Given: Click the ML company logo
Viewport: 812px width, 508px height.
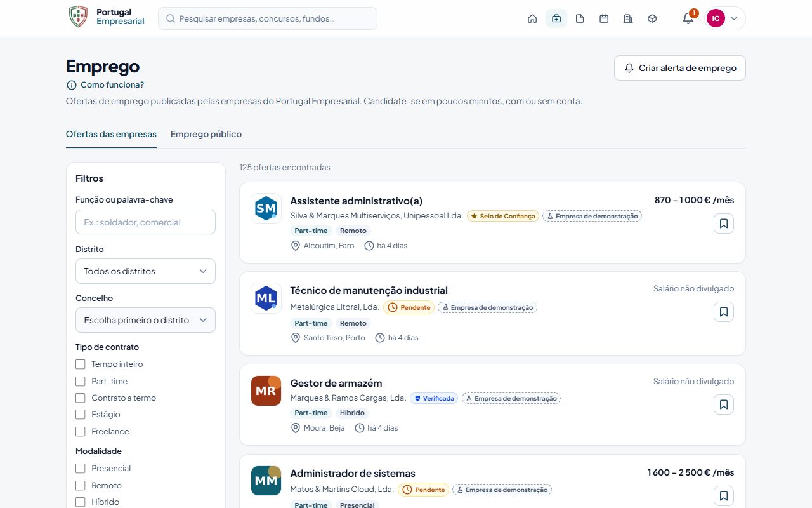Looking at the screenshot, I should [266, 298].
